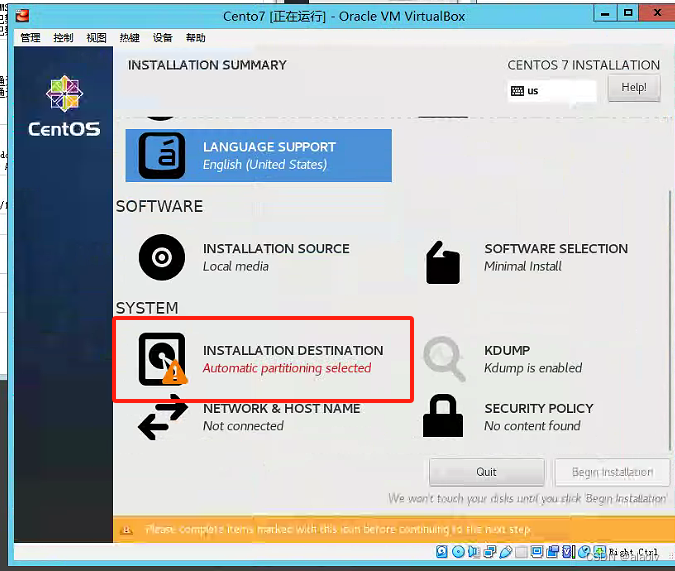Viewport: 675px width, 571px height.
Task: Click the Help! button
Action: click(x=634, y=88)
